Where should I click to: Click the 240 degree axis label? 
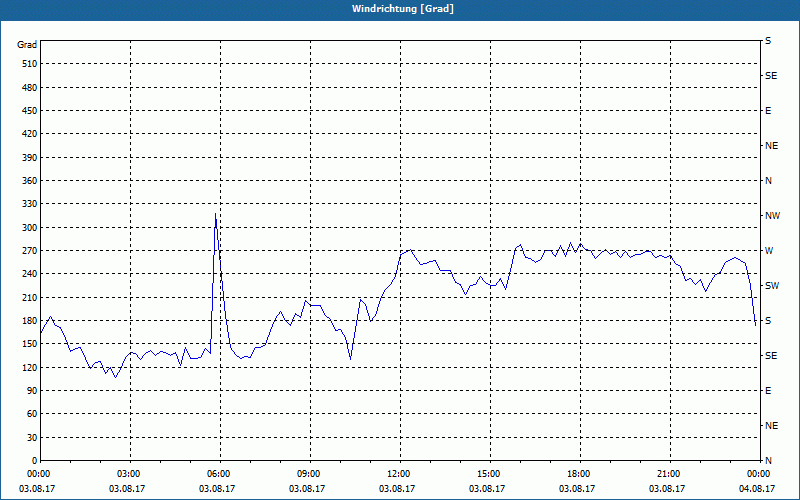tap(29, 274)
